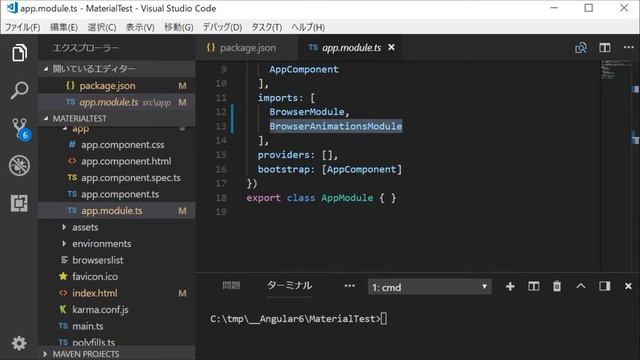The height and width of the screenshot is (360, 640).
Task: Select the ターミナル panel tab
Action: tap(289, 285)
